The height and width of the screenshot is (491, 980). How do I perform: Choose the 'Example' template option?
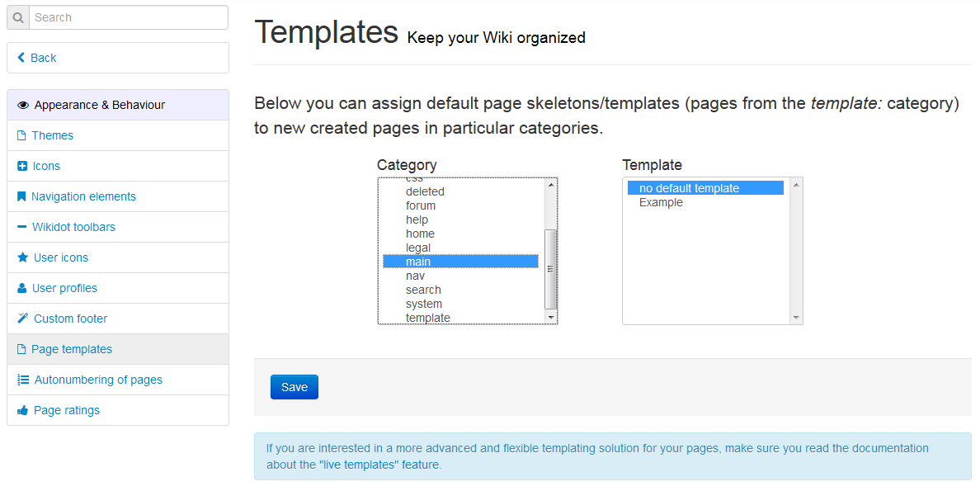click(x=661, y=203)
